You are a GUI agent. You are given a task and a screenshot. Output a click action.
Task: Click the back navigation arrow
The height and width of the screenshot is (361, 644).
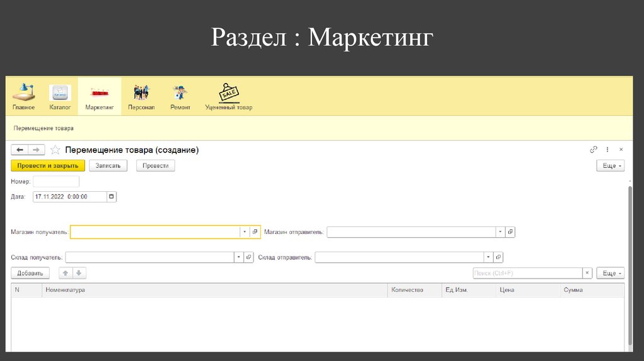[x=20, y=150]
